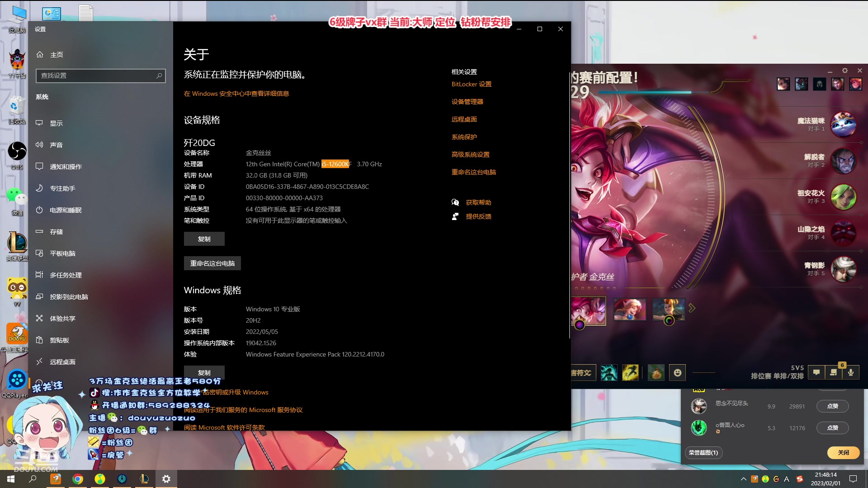Click 重命名这台电脑 button under device specs

212,263
